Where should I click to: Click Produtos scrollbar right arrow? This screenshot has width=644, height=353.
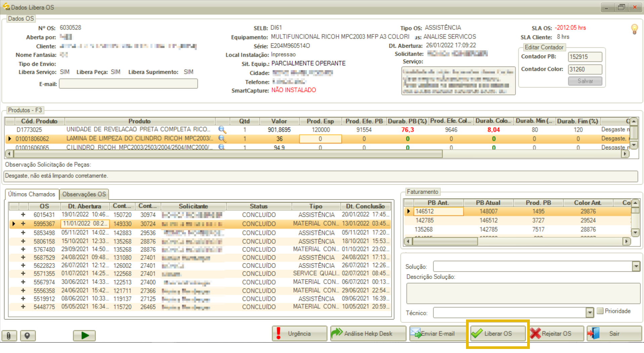625,154
